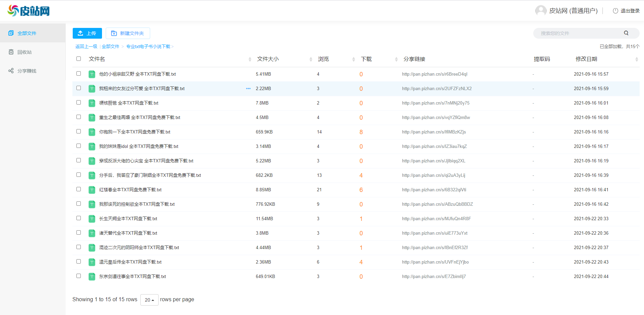644x315 pixels.
Task: Click the 回收站 trash icon
Action: coord(11,52)
